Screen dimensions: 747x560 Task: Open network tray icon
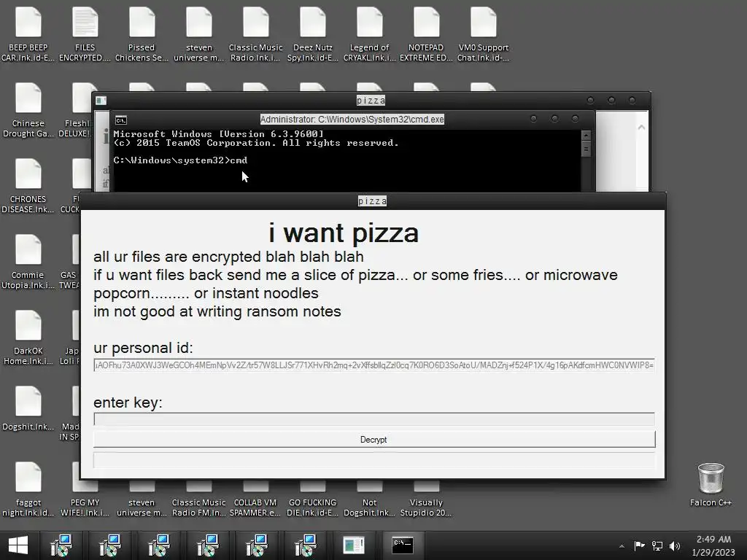[657, 545]
